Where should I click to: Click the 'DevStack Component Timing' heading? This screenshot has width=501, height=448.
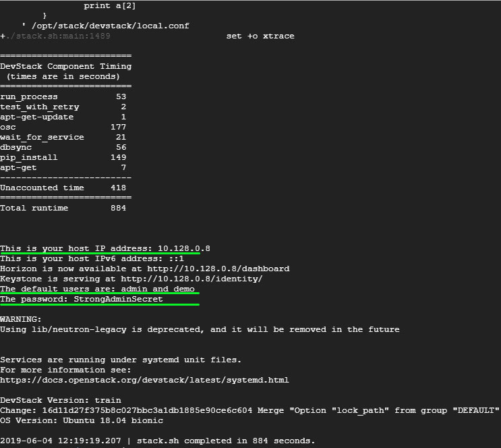[66, 66]
